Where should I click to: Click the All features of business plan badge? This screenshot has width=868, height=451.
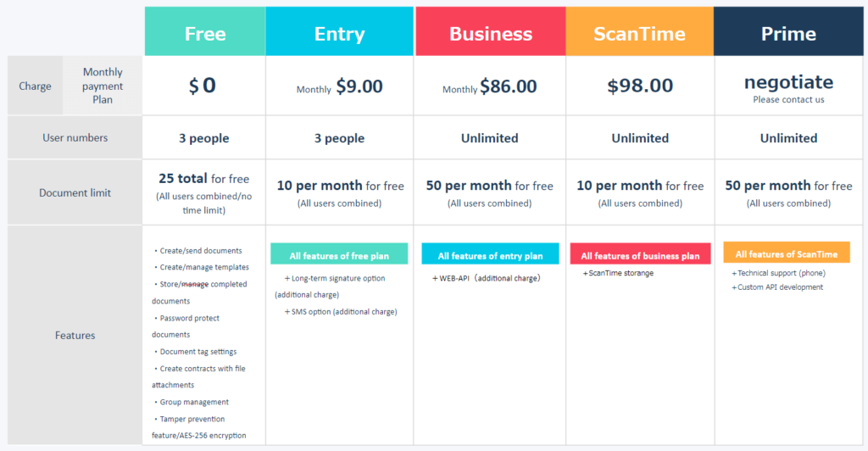[x=640, y=254]
